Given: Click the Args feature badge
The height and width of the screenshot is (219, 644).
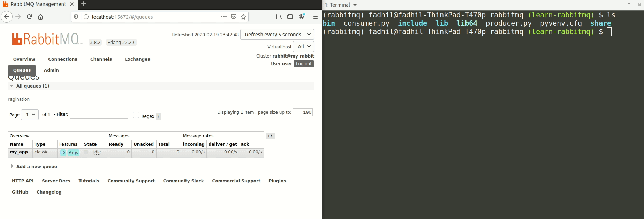Looking at the screenshot, I should point(73,152).
